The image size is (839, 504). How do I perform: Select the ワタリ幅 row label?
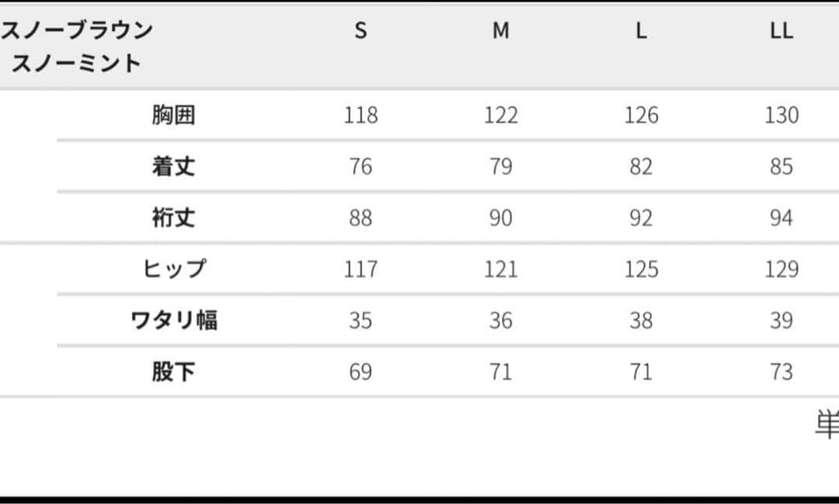click(x=174, y=320)
